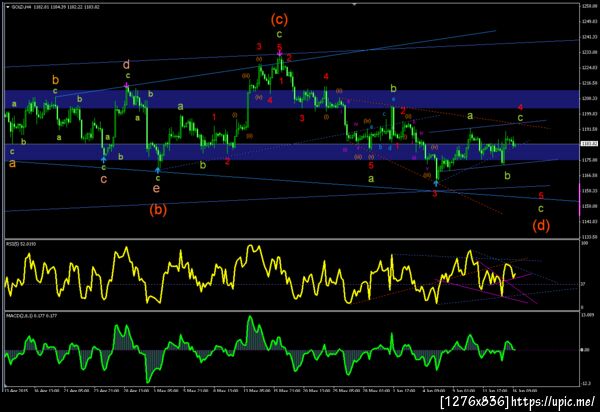The image size is (600, 412).
Task: Select the blue up arrow above pink 'C'
Action: point(103,160)
